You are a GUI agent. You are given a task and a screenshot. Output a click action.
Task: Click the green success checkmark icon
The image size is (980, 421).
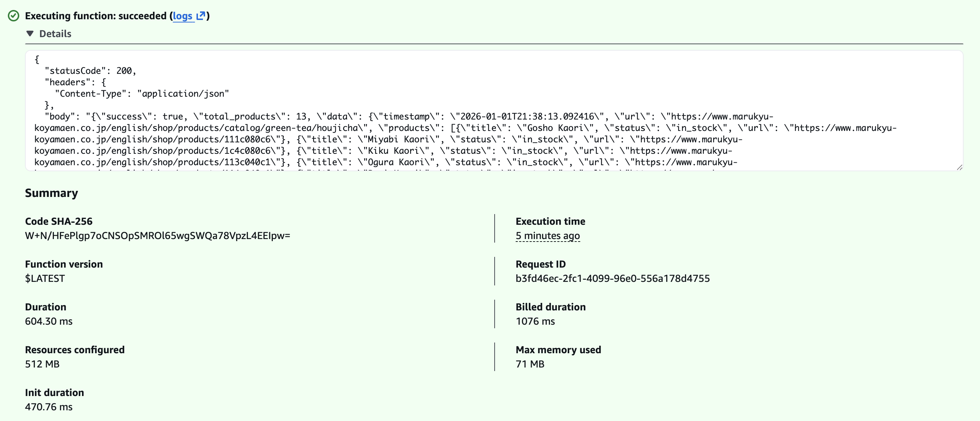pos(14,16)
